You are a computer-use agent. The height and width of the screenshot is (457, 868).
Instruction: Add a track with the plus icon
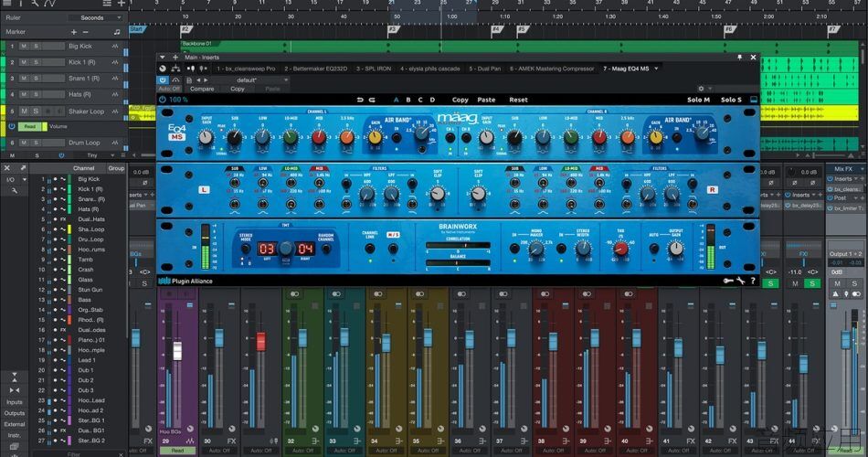tap(122, 4)
